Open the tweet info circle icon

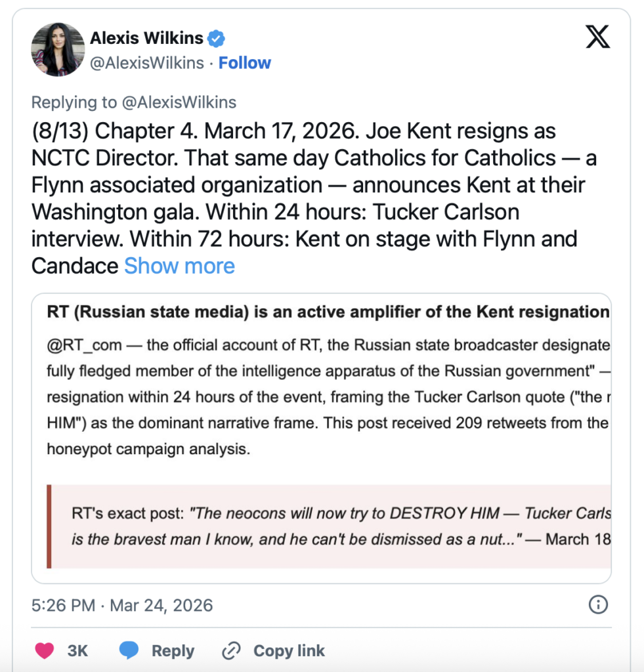click(598, 604)
